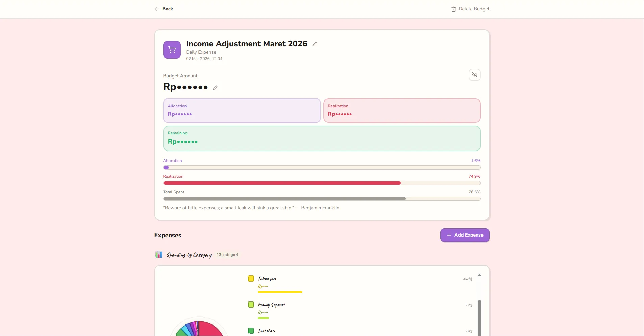Click the 20.9% Tabungan percentage

468,279
